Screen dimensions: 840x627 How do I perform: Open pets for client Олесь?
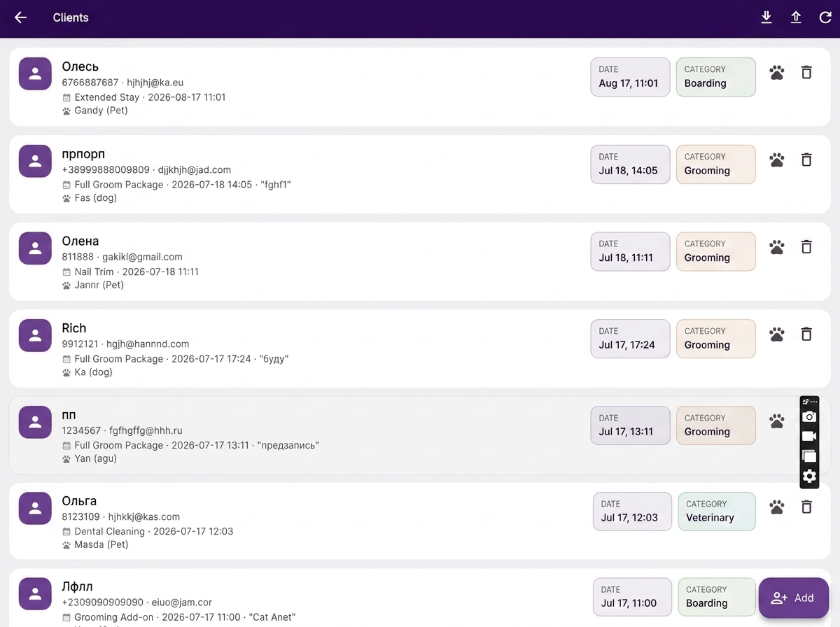point(777,72)
